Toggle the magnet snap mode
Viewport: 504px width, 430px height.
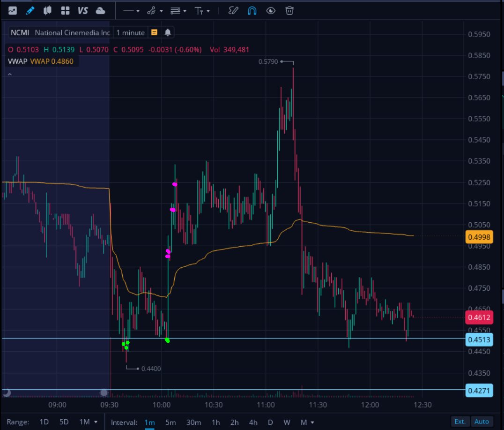coord(252,11)
